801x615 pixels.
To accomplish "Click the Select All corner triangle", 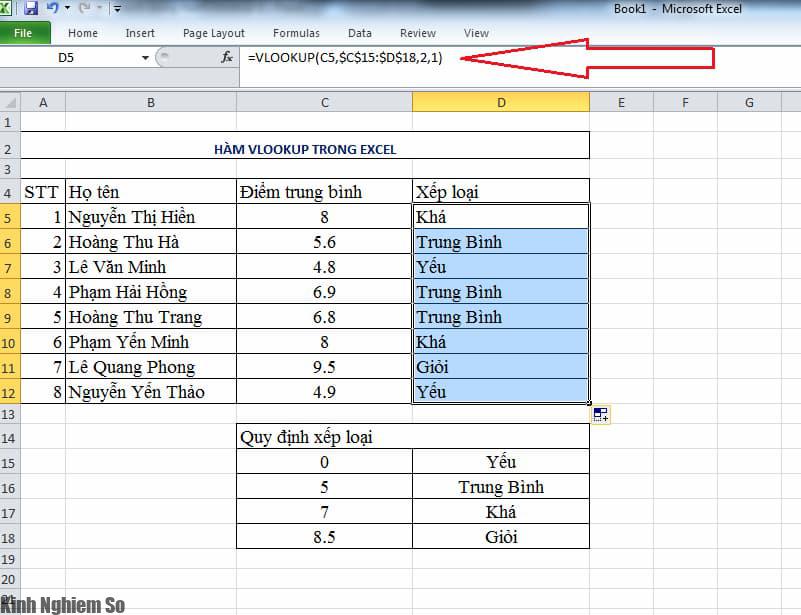I will (x=10, y=102).
